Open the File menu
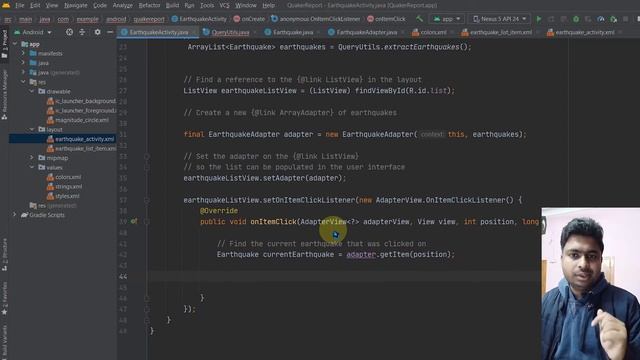The height and width of the screenshot is (360, 640). (20, 5)
